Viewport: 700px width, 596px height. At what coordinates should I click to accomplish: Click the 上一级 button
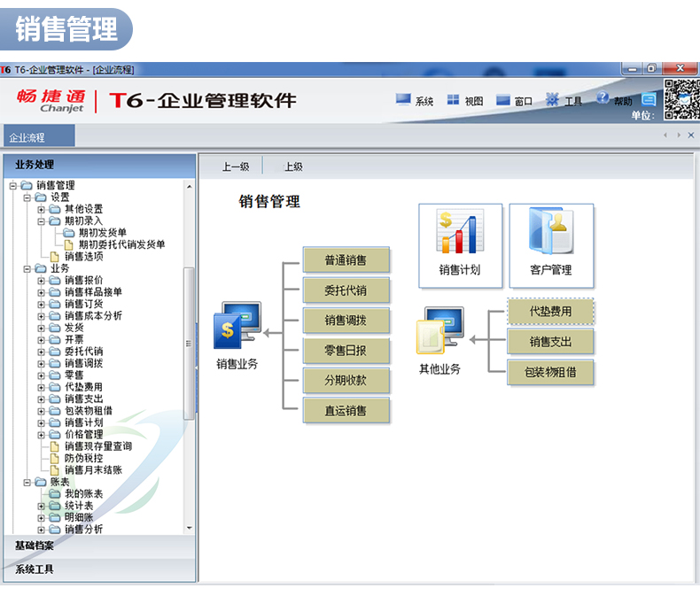click(236, 166)
